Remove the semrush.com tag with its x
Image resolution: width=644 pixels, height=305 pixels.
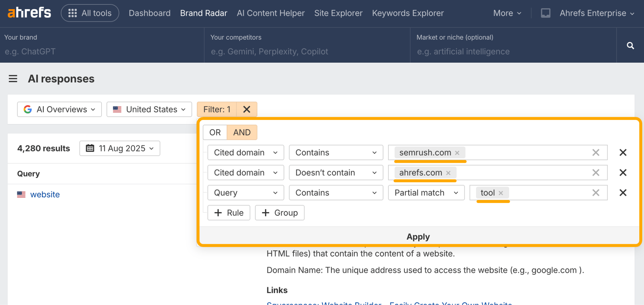point(457,152)
